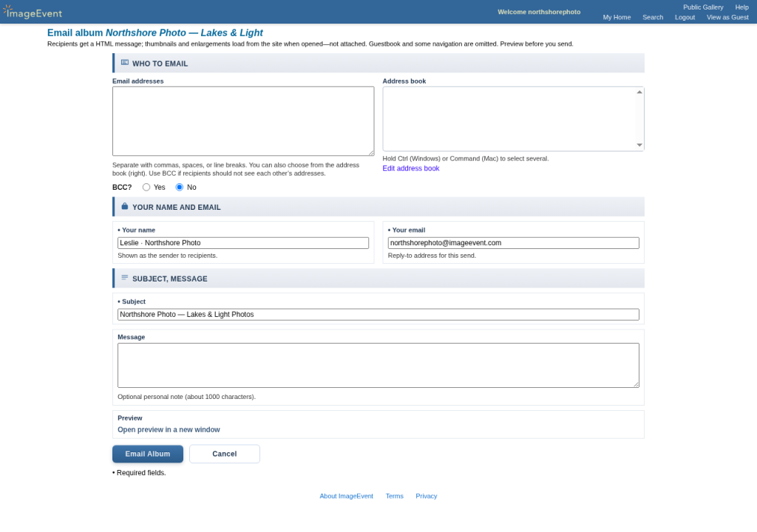Image resolution: width=757 pixels, height=532 pixels.
Task: Click the address book scroll down arrow
Action: point(639,145)
